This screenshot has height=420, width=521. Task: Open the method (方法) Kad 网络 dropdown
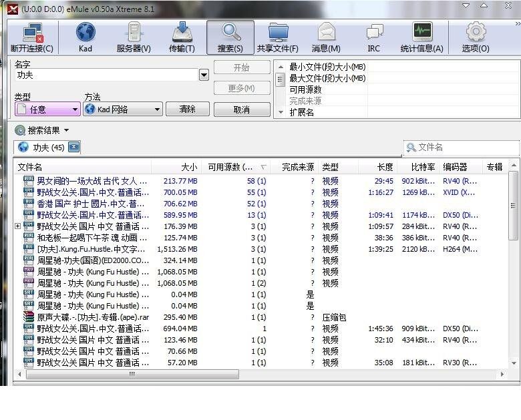click(123, 109)
